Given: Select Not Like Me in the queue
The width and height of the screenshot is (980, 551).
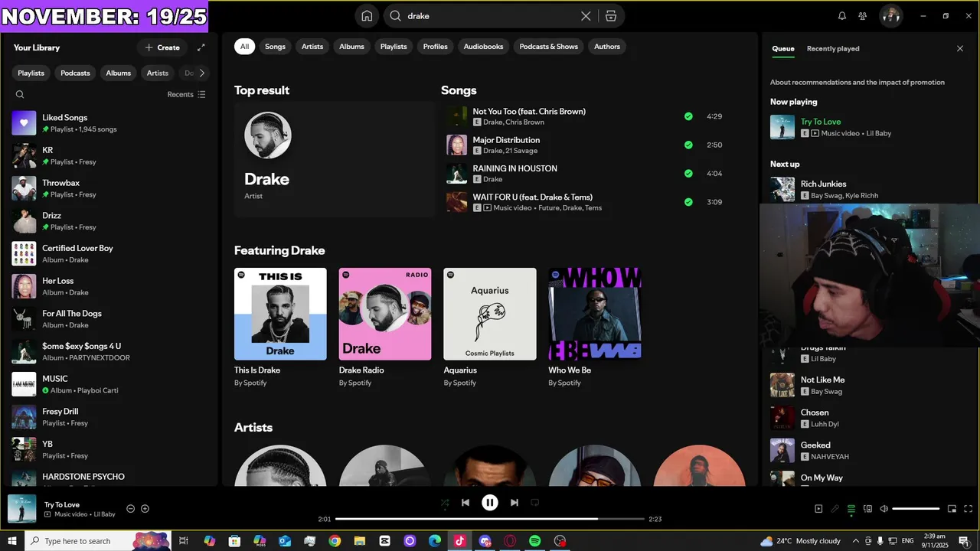Looking at the screenshot, I should tap(867, 385).
